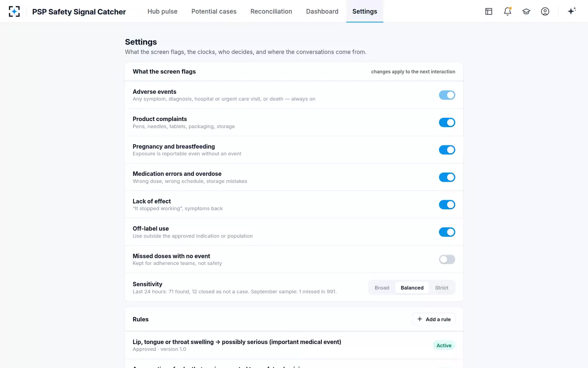Click the Active status badge on swelling rule

pos(444,346)
